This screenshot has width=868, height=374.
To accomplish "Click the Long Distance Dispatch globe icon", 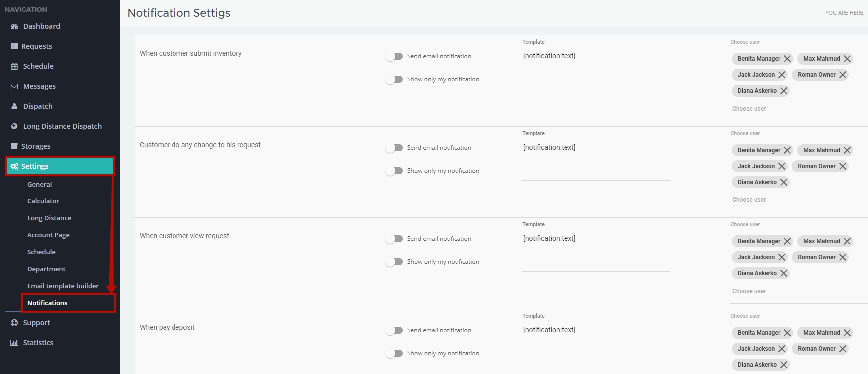I will click(14, 126).
